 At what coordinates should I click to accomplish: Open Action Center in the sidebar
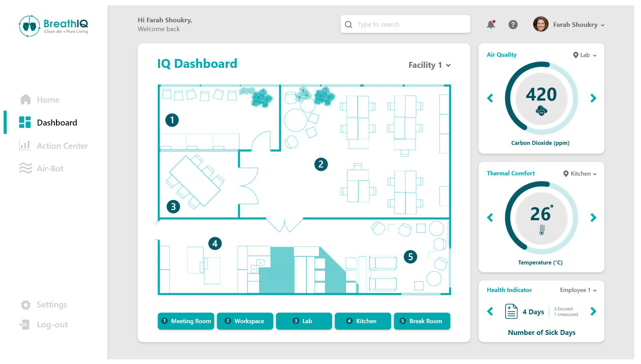[62, 146]
